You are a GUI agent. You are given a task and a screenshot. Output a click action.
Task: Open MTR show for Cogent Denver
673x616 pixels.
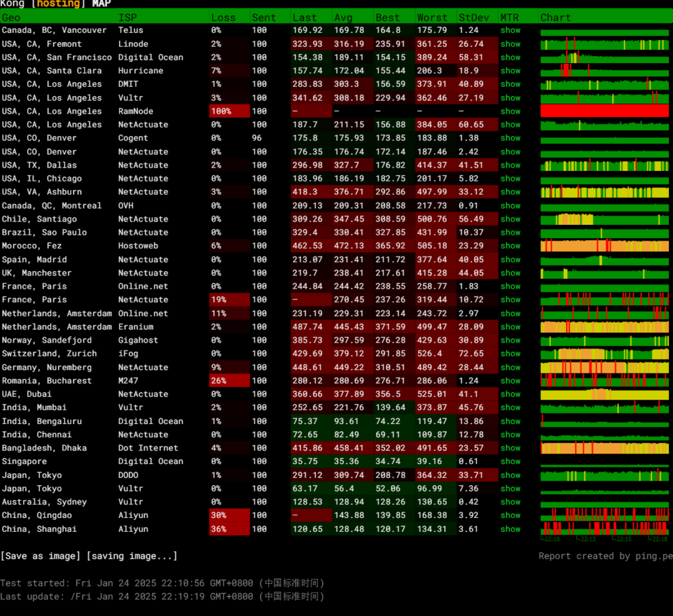pos(510,138)
